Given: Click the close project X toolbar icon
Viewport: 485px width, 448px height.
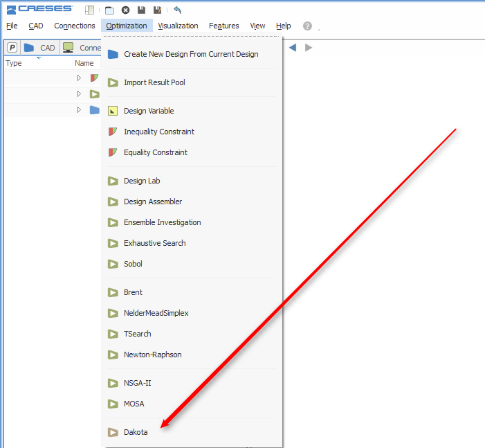Looking at the screenshot, I should [x=125, y=10].
